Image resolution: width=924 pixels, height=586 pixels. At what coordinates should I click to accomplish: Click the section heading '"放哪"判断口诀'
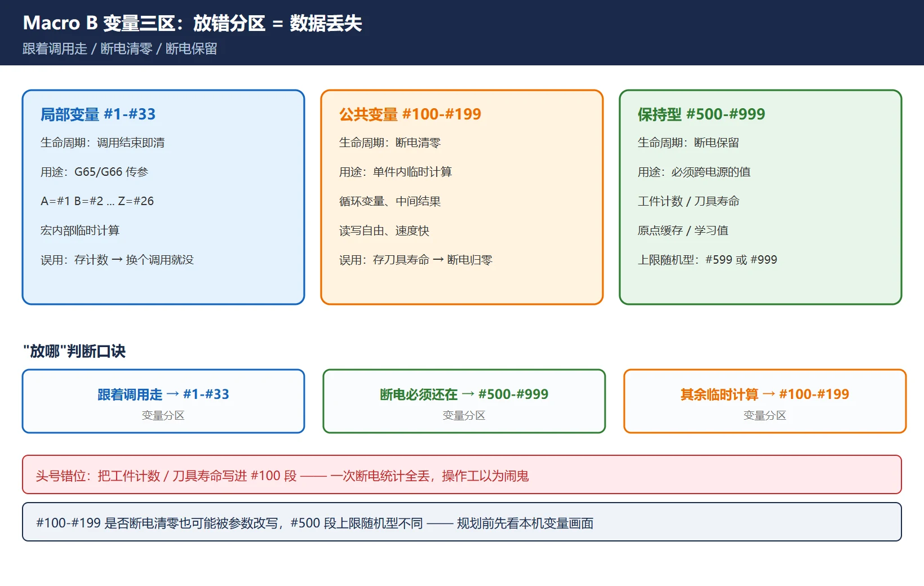point(74,351)
